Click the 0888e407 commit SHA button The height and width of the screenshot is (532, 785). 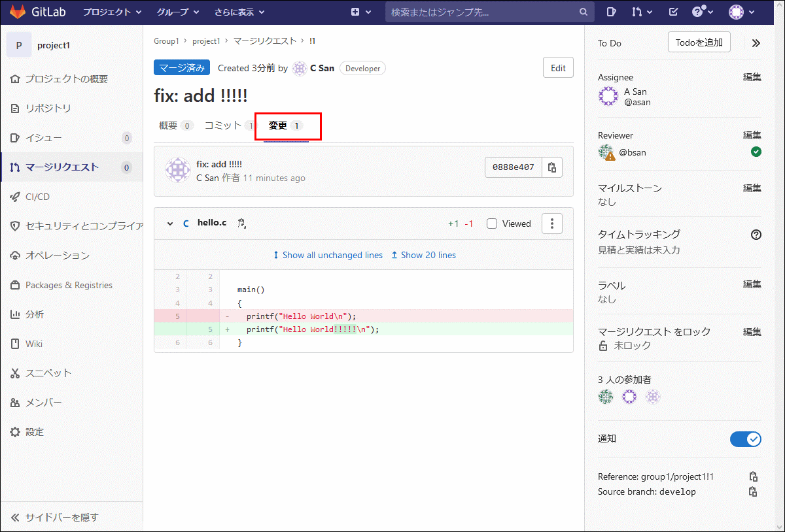click(x=513, y=167)
